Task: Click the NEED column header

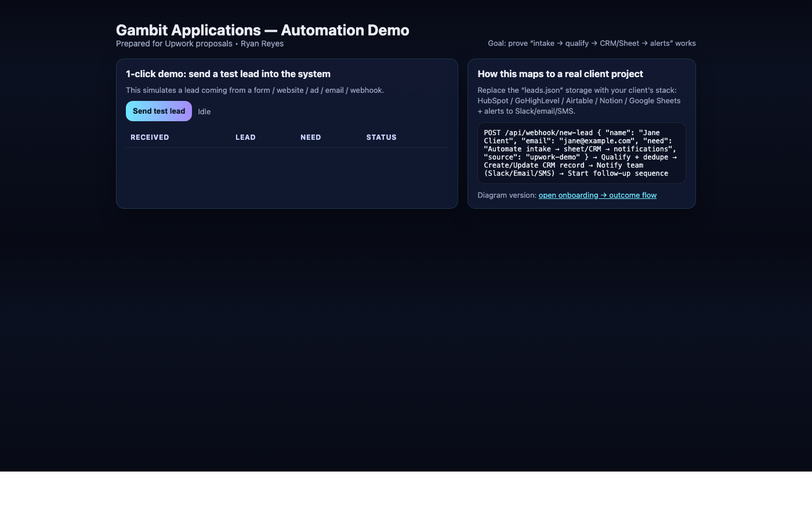Action: click(310, 137)
